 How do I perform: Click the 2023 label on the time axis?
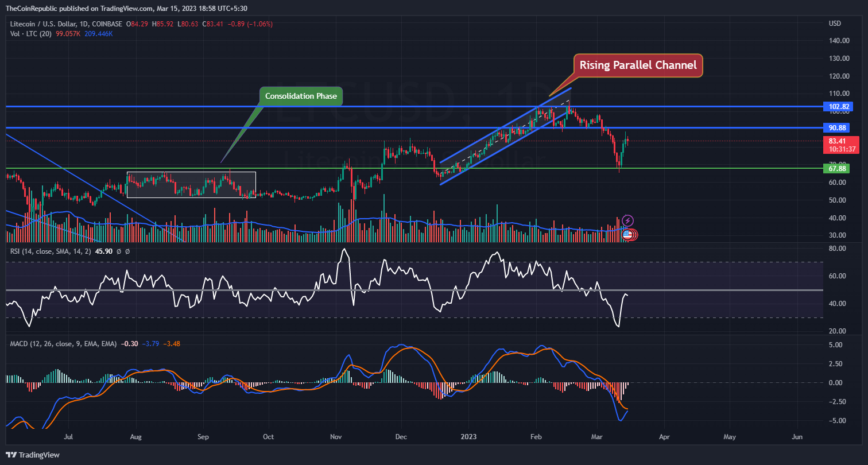coord(470,437)
